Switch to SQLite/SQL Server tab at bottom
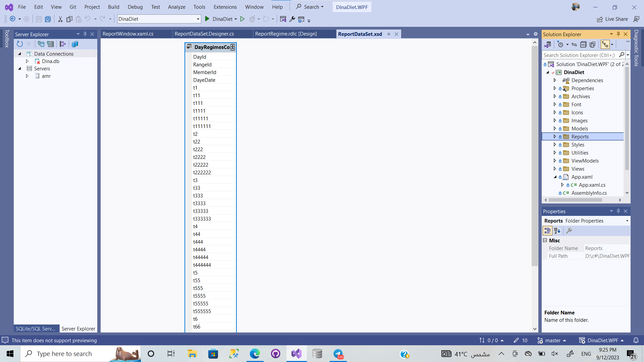This screenshot has width=644, height=362. [36, 329]
